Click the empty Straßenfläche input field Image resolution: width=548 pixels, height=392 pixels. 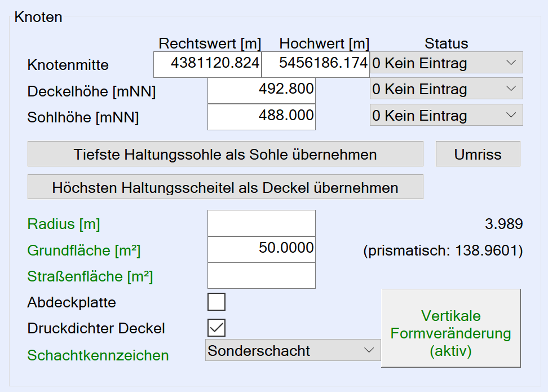pos(261,275)
